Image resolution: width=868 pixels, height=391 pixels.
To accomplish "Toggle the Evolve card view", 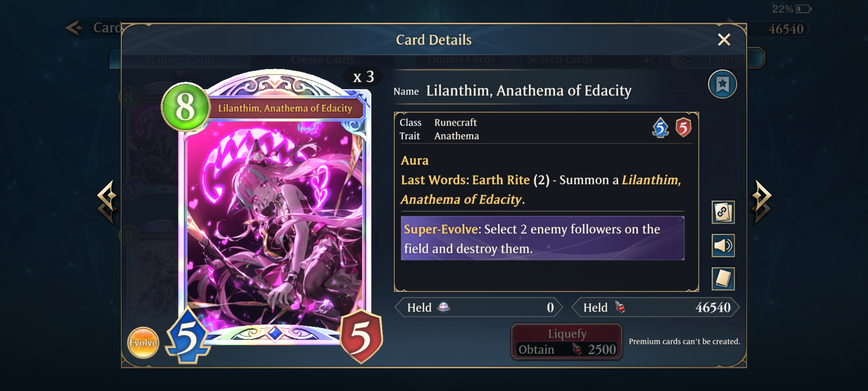I will (x=143, y=342).
